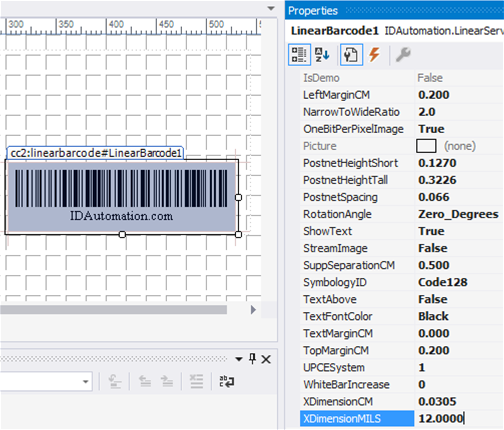The width and height of the screenshot is (504, 430).
Task: Click the PostnetHeightTall value 0.3226
Action: pos(437,180)
